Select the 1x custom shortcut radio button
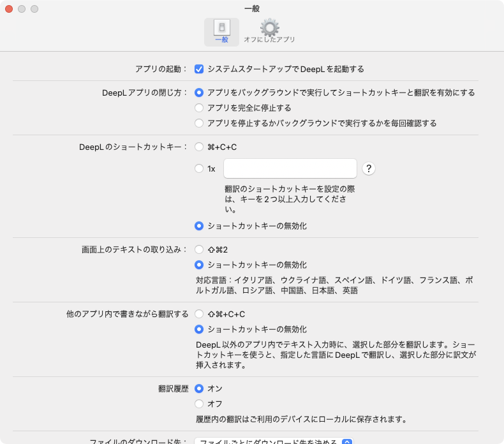The image size is (504, 444). click(x=199, y=168)
